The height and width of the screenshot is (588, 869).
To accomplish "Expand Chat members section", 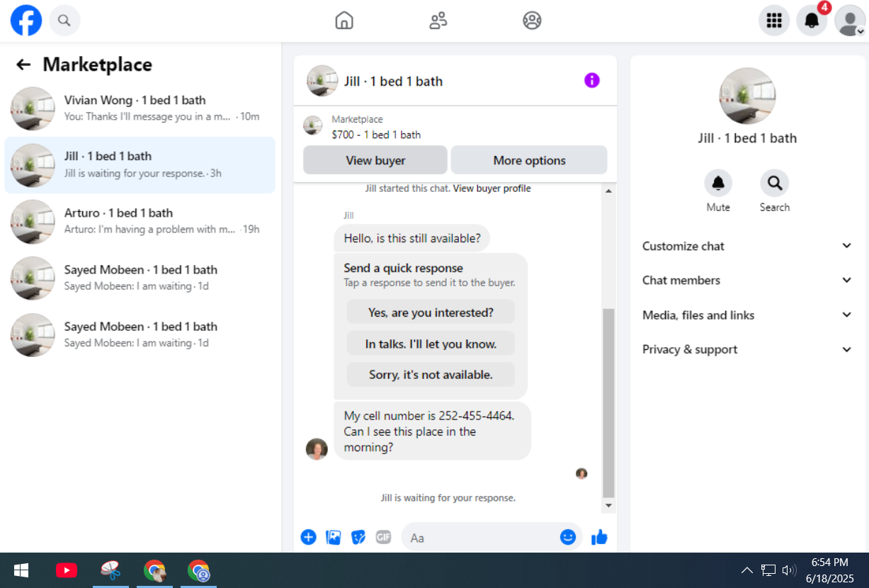I will click(x=746, y=280).
